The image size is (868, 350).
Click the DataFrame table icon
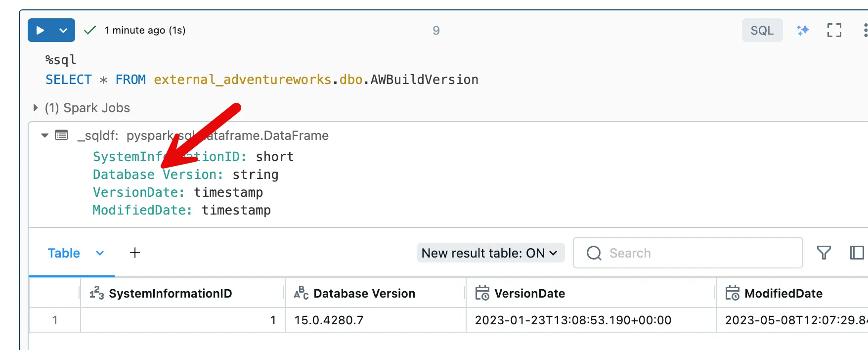[62, 135]
